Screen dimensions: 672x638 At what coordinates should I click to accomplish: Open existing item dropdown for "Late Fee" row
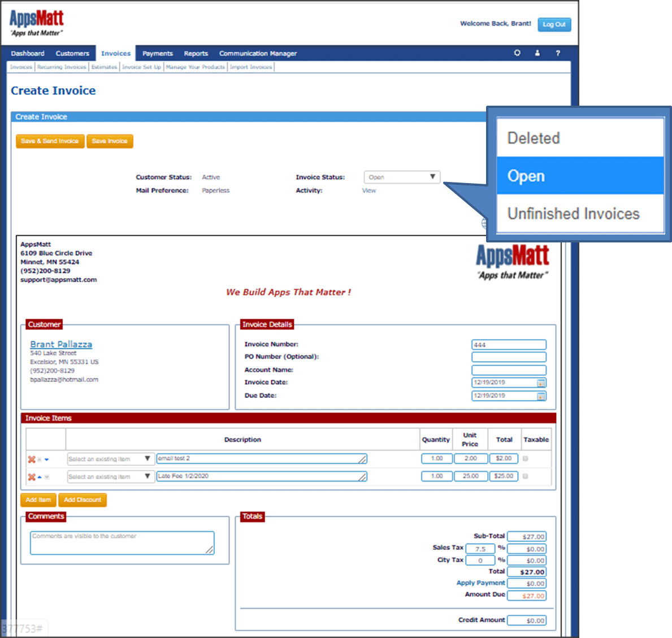pyautogui.click(x=110, y=476)
